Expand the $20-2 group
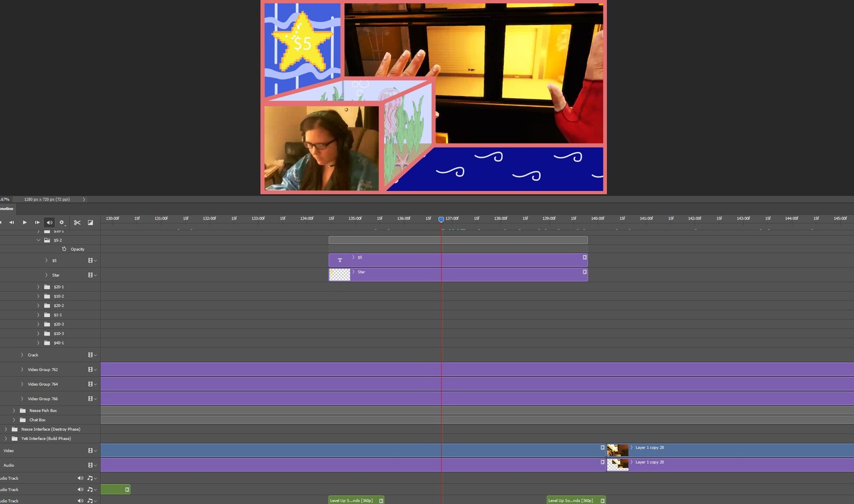The width and height of the screenshot is (854, 504). tap(38, 306)
